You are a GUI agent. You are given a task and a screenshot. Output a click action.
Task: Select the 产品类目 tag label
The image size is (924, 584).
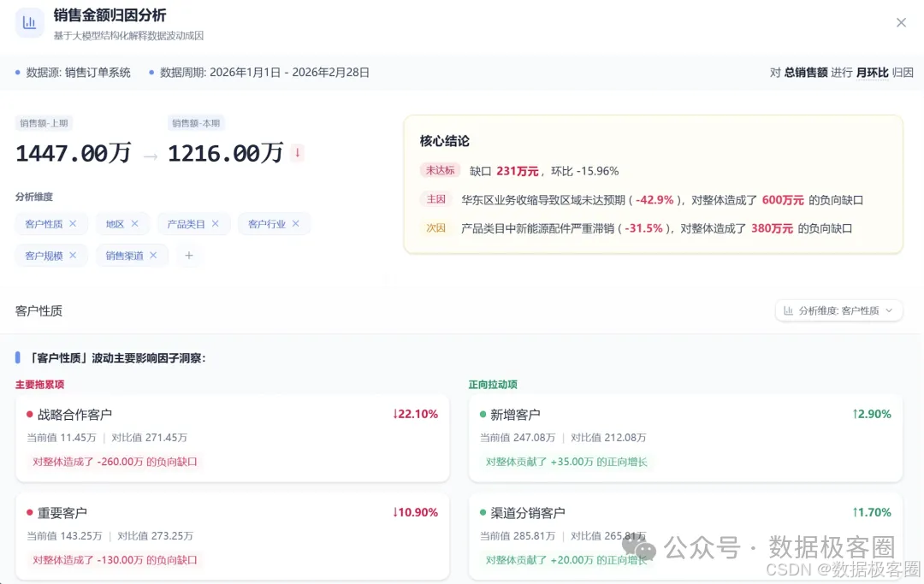pyautogui.click(x=186, y=224)
